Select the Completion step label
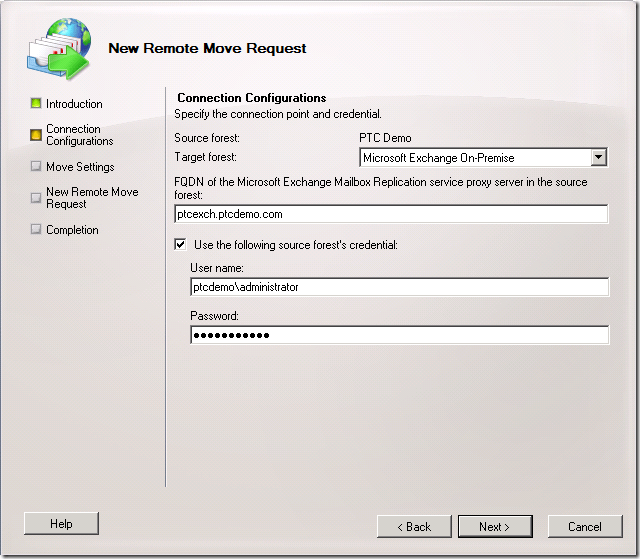This screenshot has height=559, width=640. [72, 230]
